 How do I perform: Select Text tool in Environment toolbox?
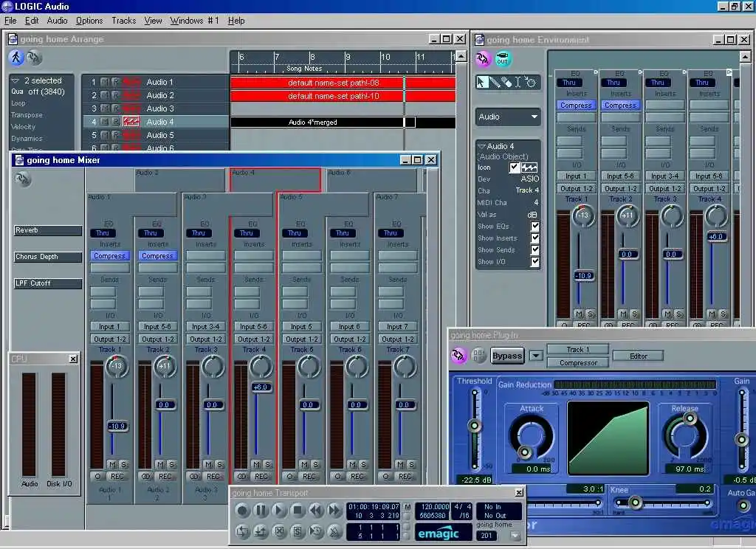(518, 82)
